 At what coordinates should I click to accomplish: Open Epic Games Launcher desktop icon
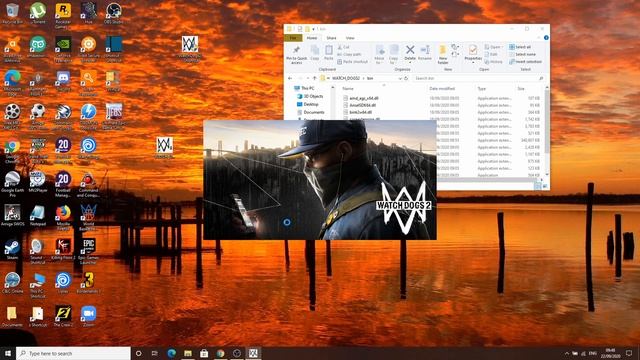click(88, 252)
